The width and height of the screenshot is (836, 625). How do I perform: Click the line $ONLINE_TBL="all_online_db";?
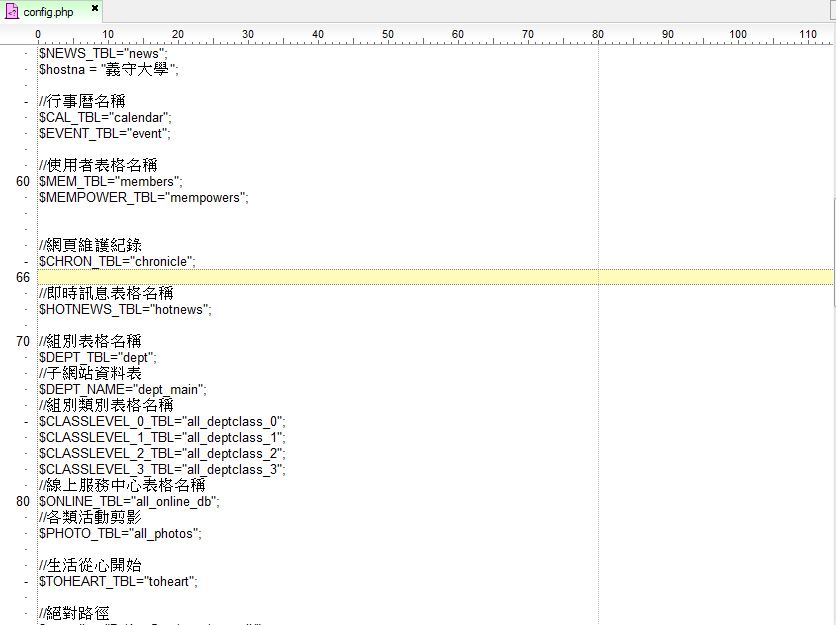129,501
